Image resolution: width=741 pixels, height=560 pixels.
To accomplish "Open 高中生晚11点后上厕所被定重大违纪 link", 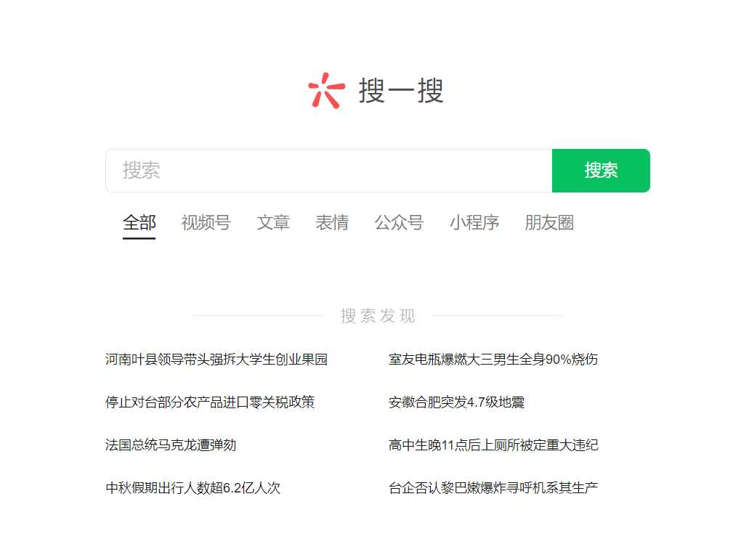I will tap(493, 445).
